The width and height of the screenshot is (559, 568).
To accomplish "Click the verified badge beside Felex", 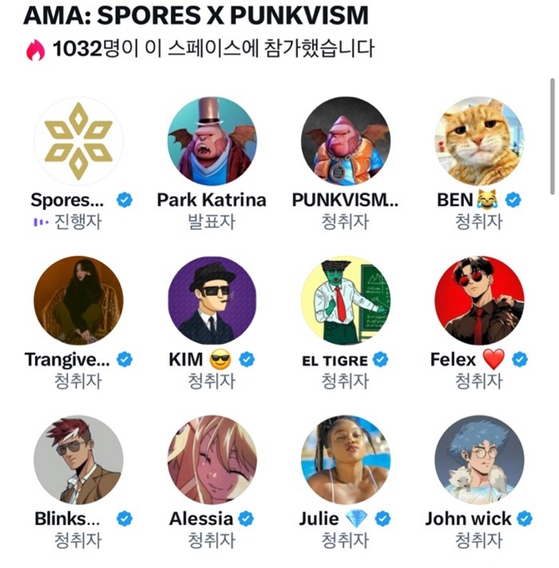I will click(x=520, y=359).
